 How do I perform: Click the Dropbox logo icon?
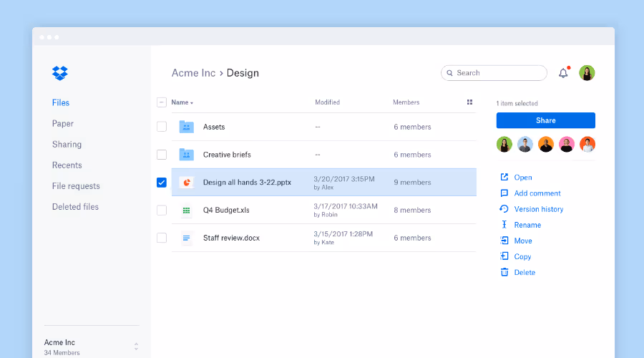(60, 73)
